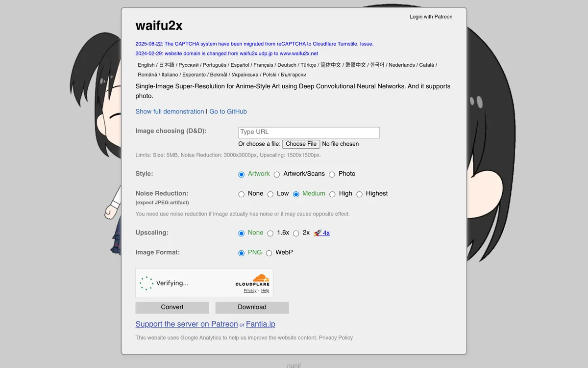Screen dimensions: 588x368
Task: Click the rocket 4x upscaling link
Action: coord(321,233)
